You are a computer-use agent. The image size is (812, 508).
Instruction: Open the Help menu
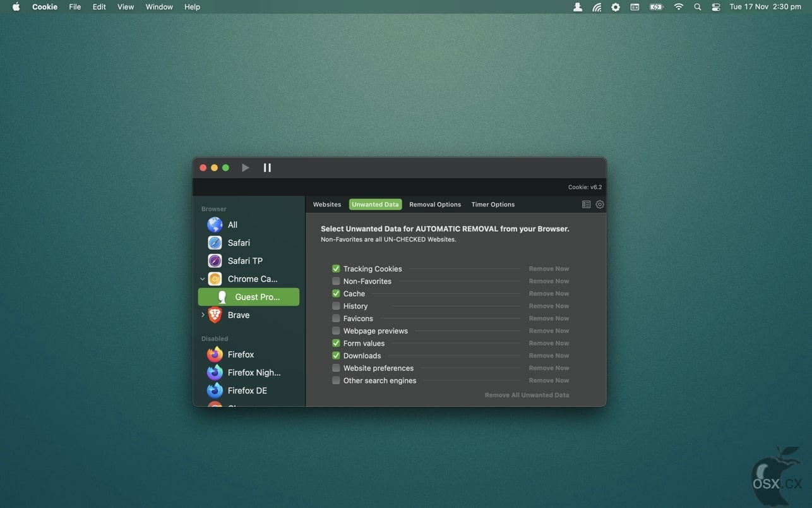pyautogui.click(x=192, y=7)
